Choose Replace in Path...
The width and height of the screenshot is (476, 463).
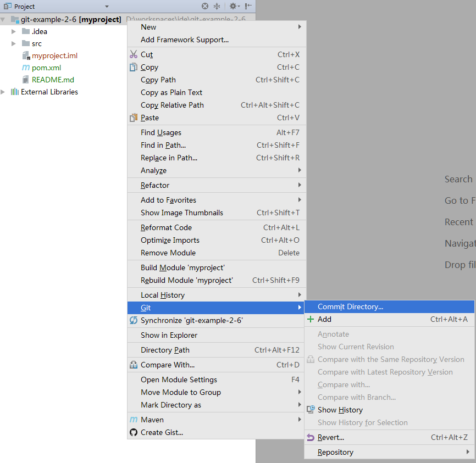pos(217,158)
